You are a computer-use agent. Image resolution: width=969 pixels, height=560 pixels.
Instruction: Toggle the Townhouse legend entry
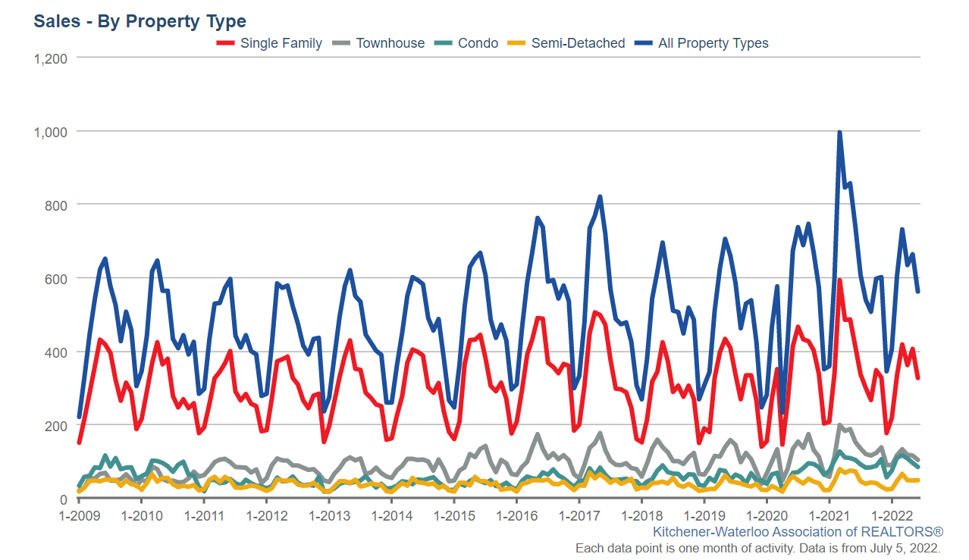tap(379, 43)
